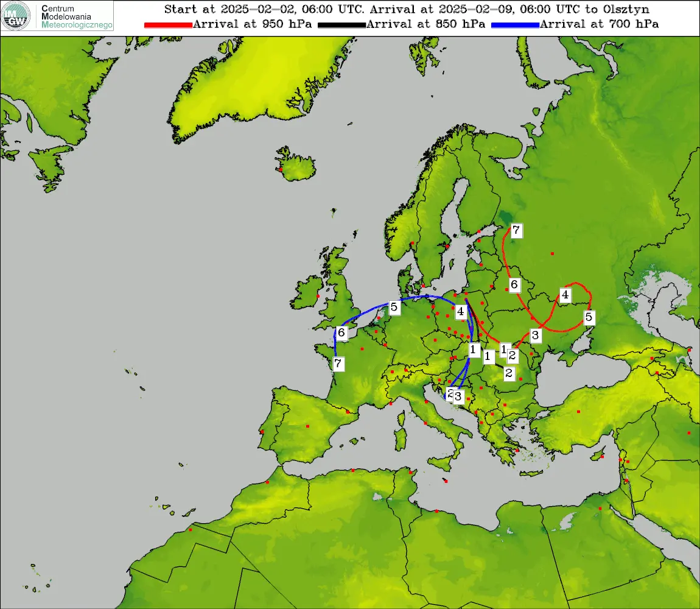Click day marker 6 on red trajectory
The height and width of the screenshot is (609, 700).
[x=514, y=284]
